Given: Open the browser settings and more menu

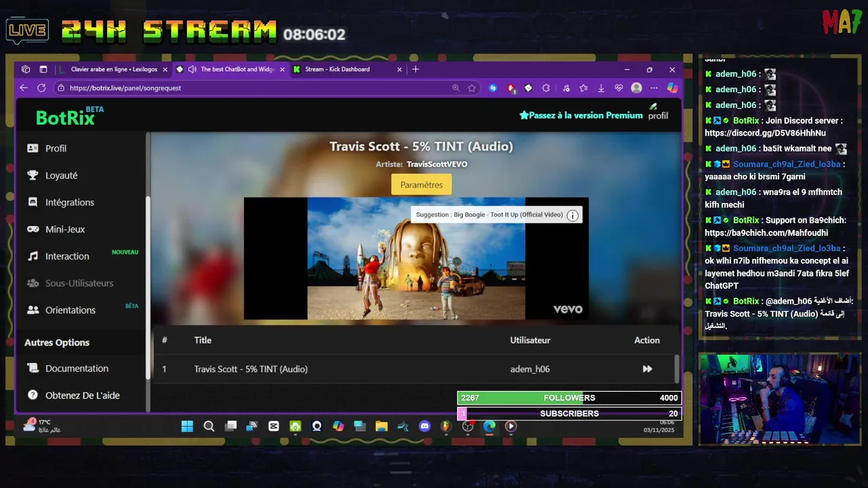Looking at the screenshot, I should click(x=654, y=88).
